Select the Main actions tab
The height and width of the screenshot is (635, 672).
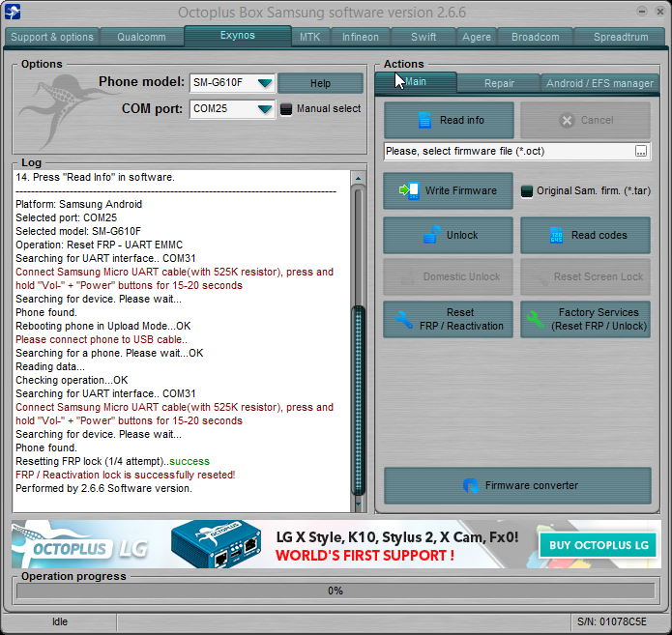coord(416,82)
